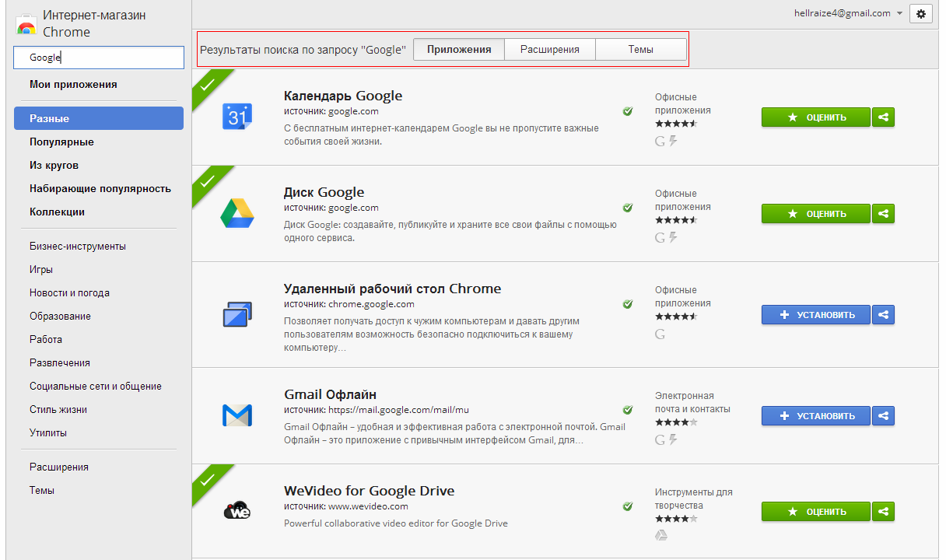Install Удаленный рабочий стол Chrome

[x=815, y=315]
